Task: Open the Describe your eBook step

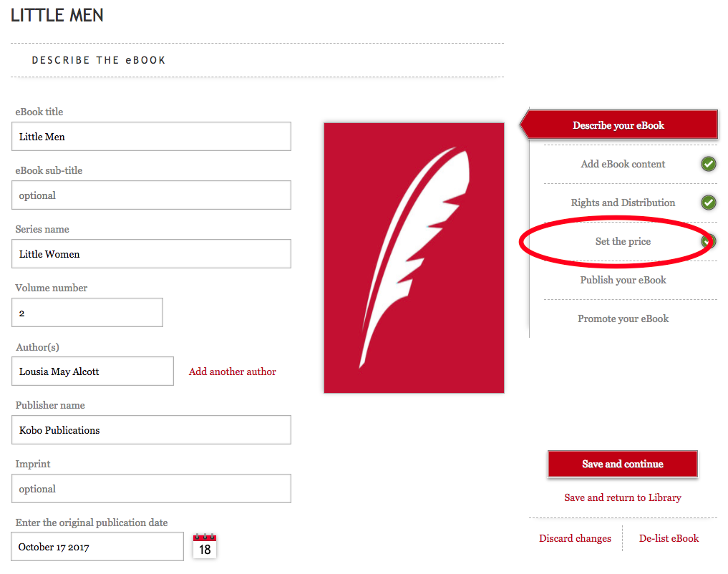Action: (618, 125)
